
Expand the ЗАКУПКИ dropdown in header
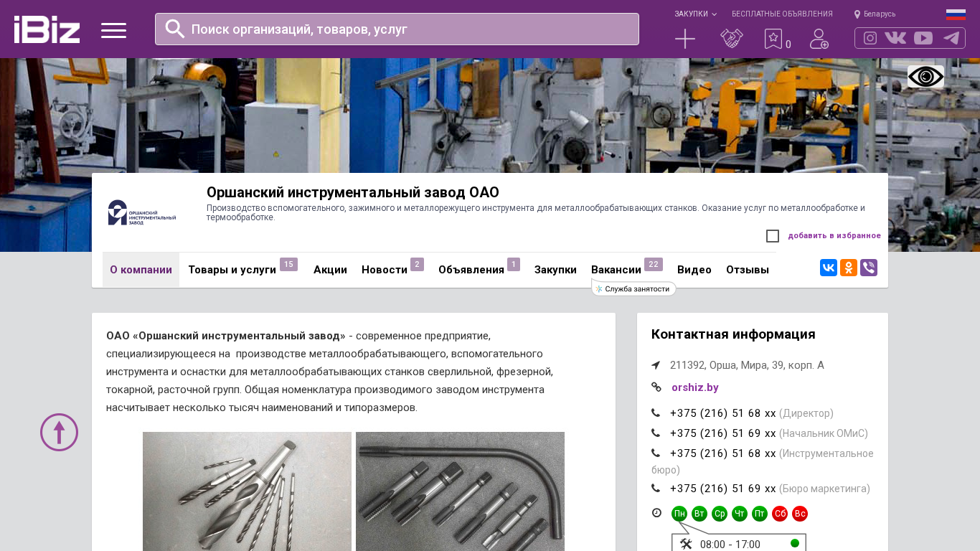(695, 14)
